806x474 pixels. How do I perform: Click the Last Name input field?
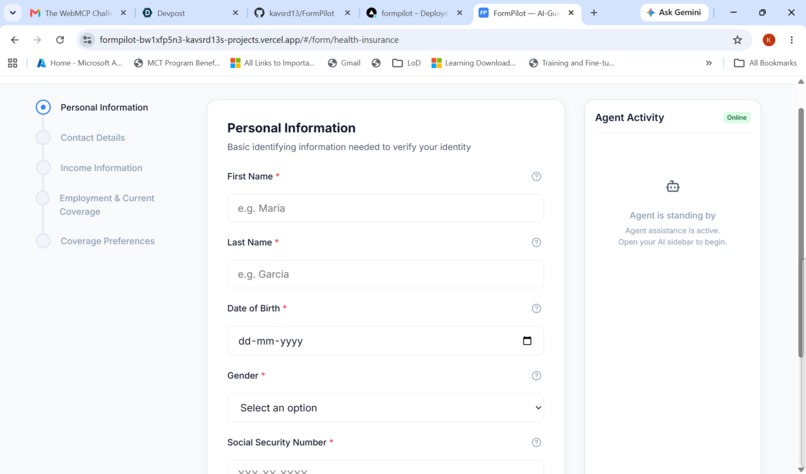[x=385, y=274]
